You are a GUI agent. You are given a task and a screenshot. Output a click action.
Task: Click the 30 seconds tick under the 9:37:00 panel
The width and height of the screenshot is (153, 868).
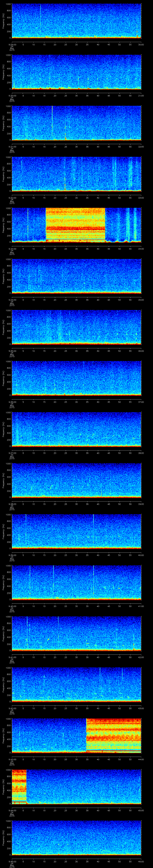coord(76,453)
